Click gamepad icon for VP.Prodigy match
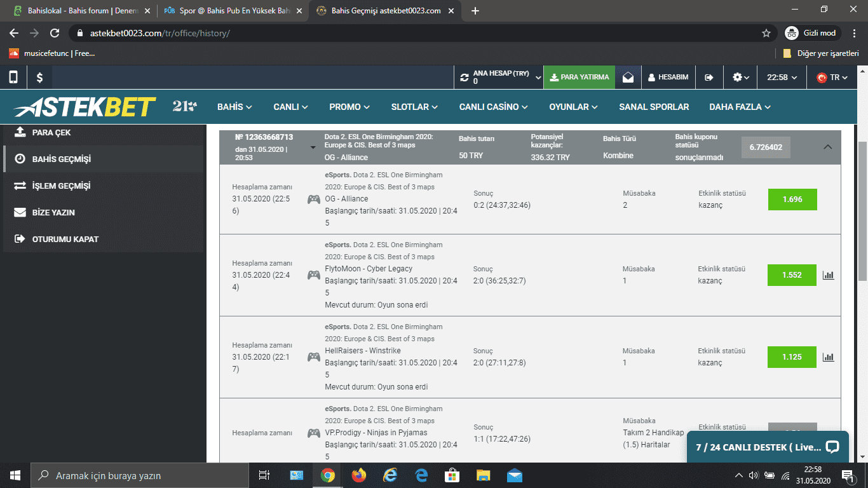 tap(314, 433)
